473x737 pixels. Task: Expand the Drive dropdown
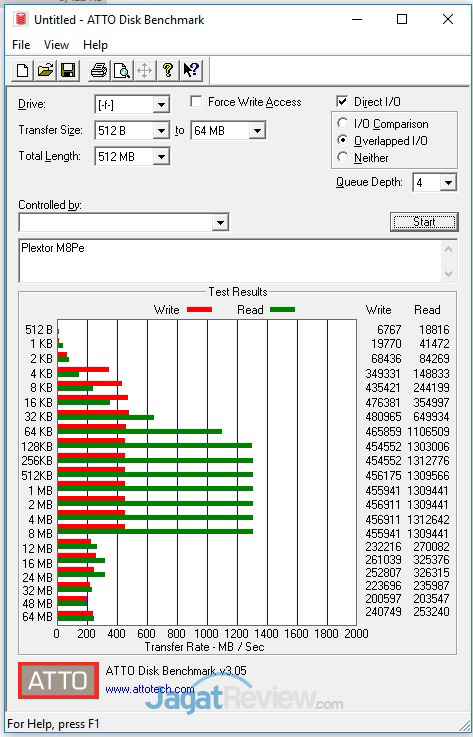pyautogui.click(x=161, y=105)
